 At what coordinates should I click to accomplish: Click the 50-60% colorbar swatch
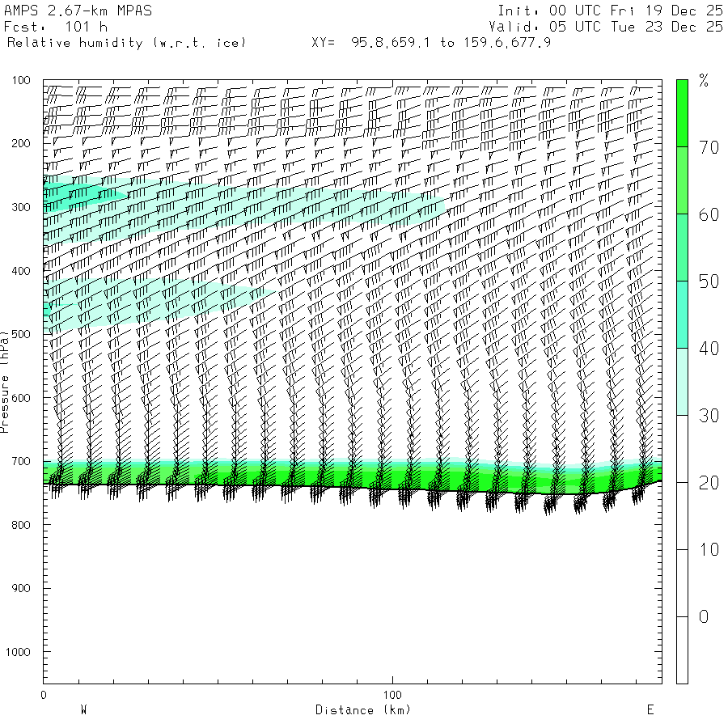coord(682,248)
